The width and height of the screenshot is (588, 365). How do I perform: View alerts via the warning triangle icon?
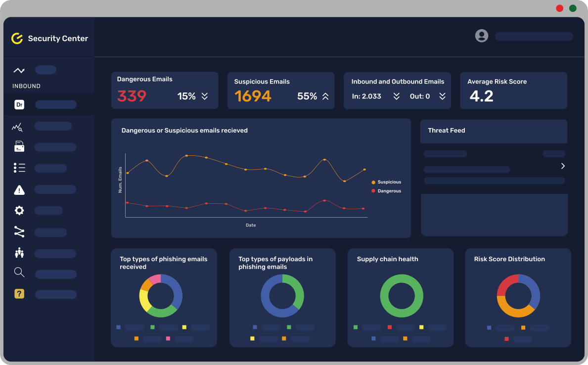click(x=19, y=189)
